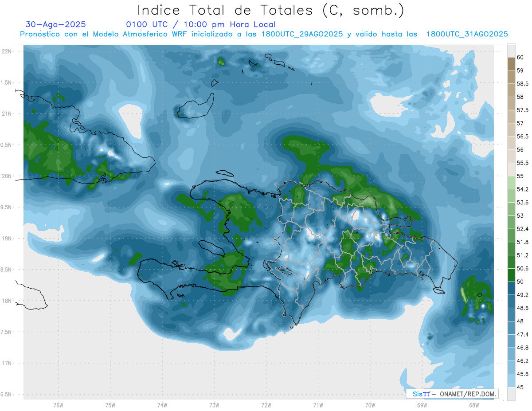Click the "SisTT - ONAMET/REP.DOM." label
The width and height of the screenshot is (532, 411).
(x=452, y=394)
